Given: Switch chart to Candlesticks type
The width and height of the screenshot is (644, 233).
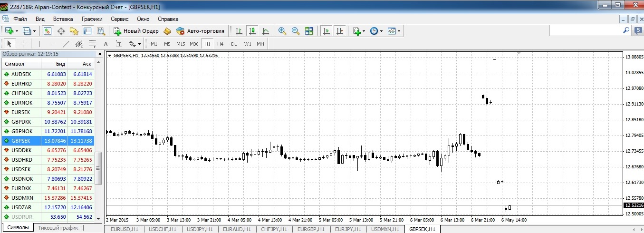Looking at the screenshot, I should (252, 31).
